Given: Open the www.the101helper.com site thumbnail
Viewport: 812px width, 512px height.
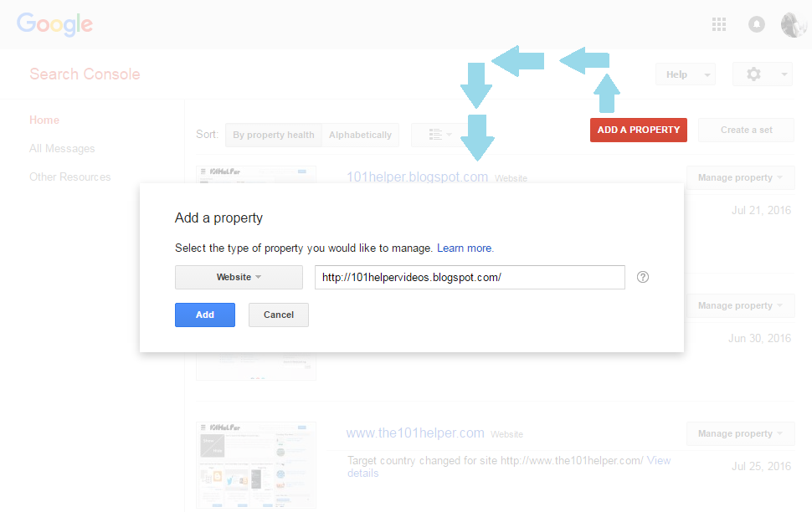Looking at the screenshot, I should point(256,465).
